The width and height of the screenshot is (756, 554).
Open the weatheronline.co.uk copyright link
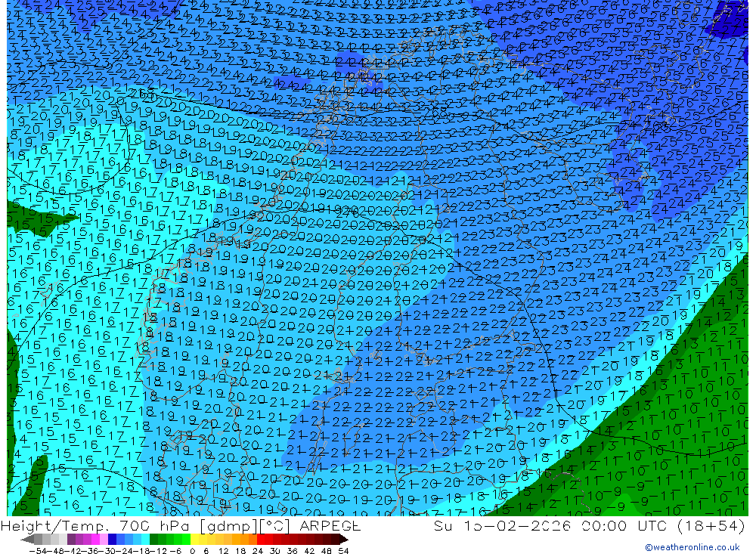(x=692, y=546)
